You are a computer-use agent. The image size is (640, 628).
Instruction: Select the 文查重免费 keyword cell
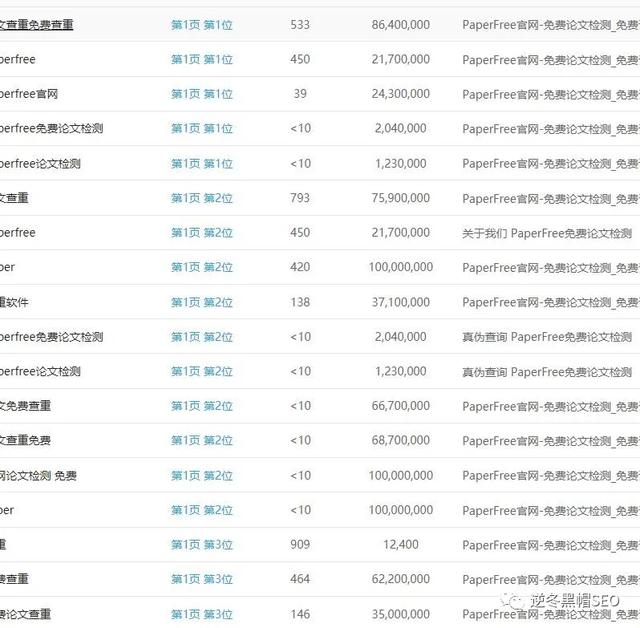click(25, 440)
